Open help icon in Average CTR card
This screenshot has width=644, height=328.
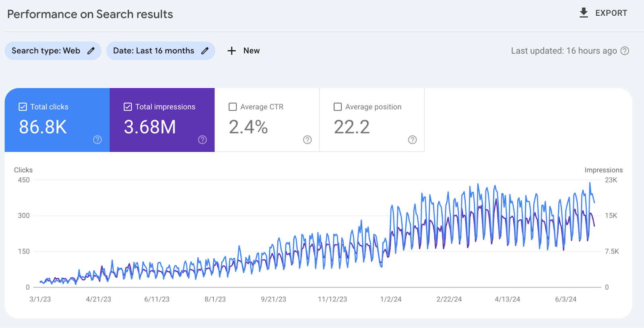(x=308, y=140)
